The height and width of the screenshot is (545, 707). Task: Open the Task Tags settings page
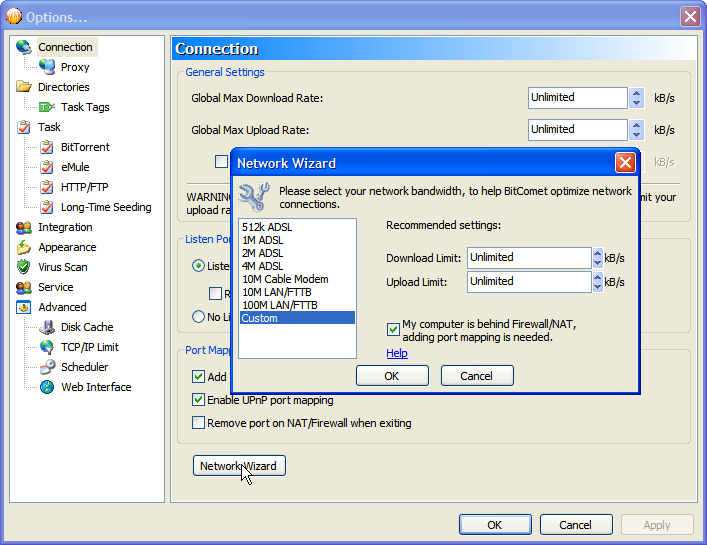pyautogui.click(x=85, y=107)
